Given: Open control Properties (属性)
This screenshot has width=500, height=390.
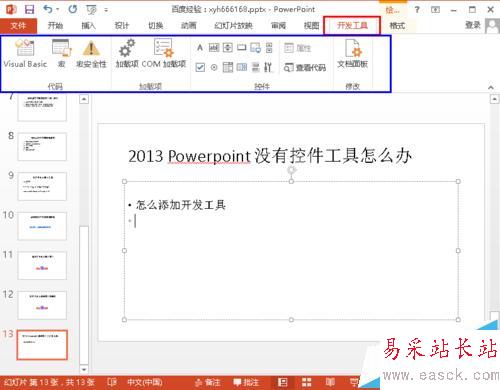Looking at the screenshot, I should [x=297, y=48].
